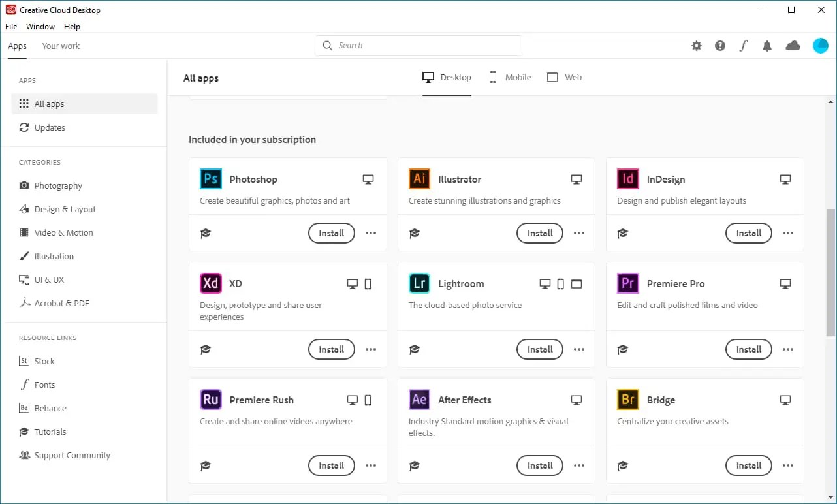The width and height of the screenshot is (837, 504).
Task: Open Lightroom more options menu
Action: (x=579, y=349)
